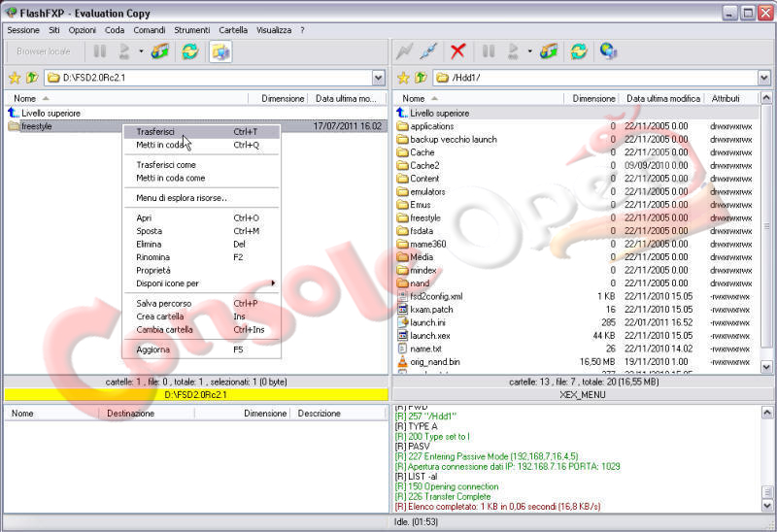Toggle the switch-to-remote browser icon

220,51
